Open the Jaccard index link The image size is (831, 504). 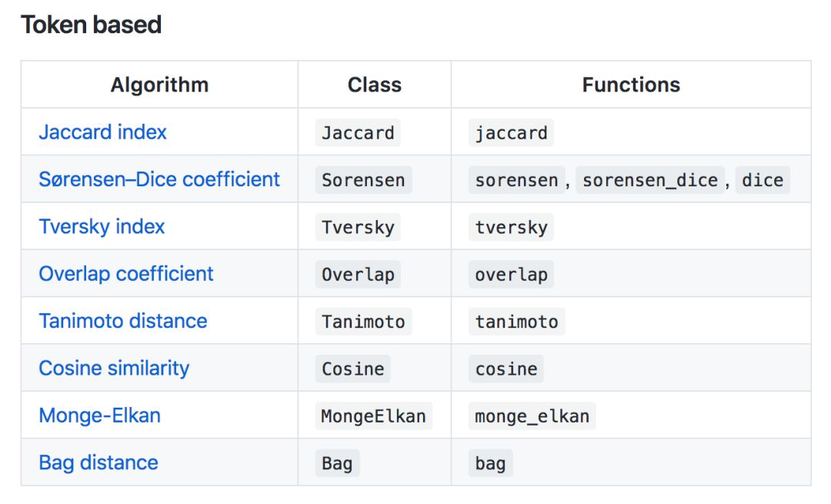(102, 132)
